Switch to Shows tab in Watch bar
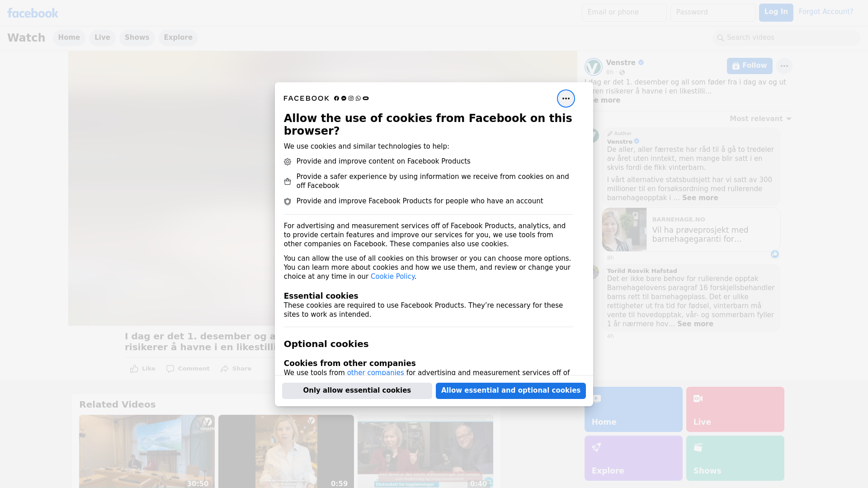Viewport: 868px width, 488px height. pos(137,38)
